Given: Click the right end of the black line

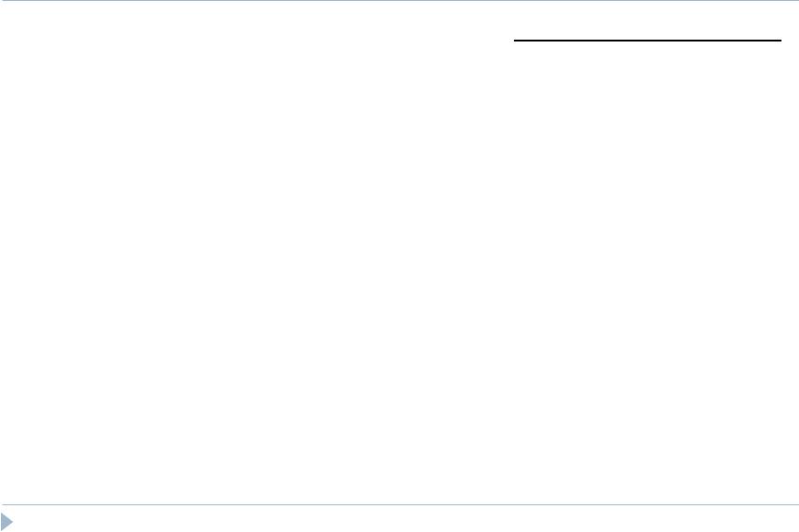Looking at the screenshot, I should coord(780,41).
